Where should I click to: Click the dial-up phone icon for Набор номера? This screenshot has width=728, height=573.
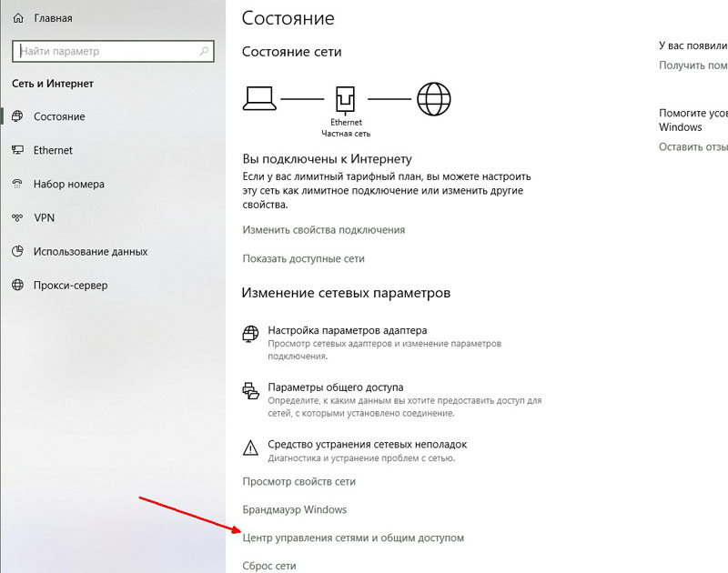[x=17, y=184]
